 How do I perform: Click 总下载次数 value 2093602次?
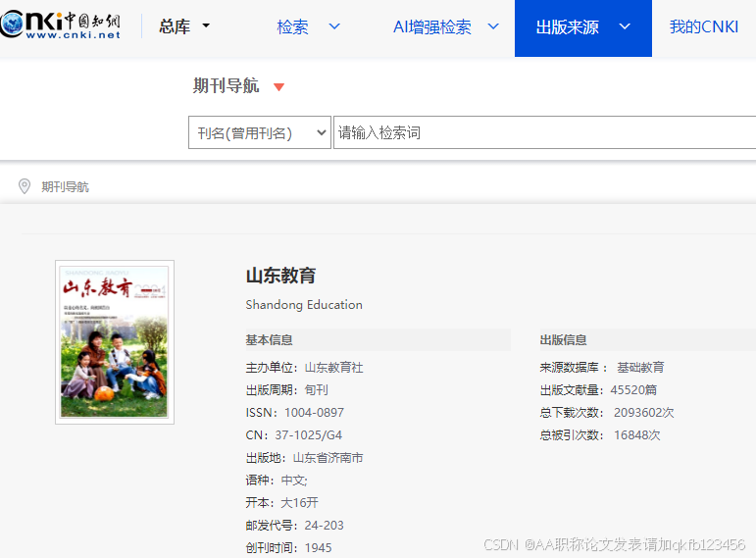point(643,412)
